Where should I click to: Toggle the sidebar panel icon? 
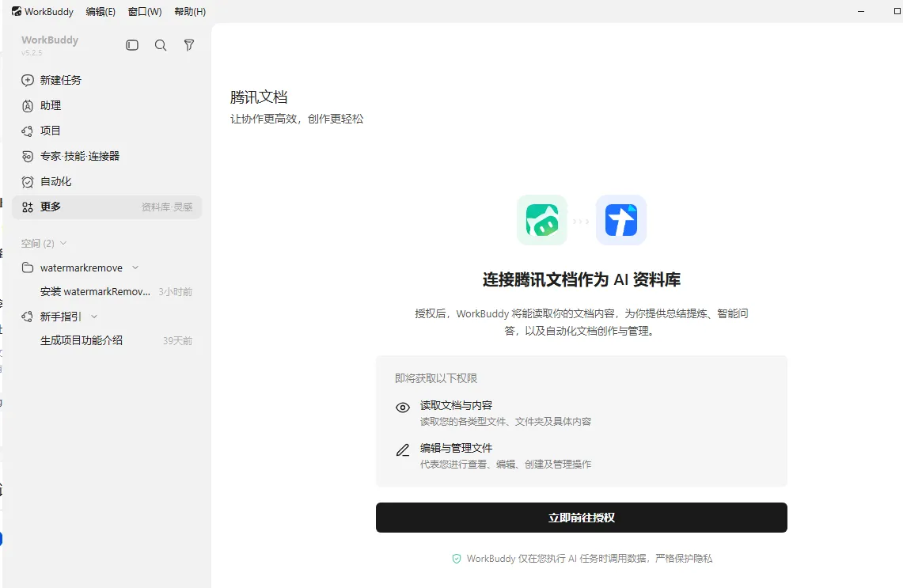click(132, 45)
